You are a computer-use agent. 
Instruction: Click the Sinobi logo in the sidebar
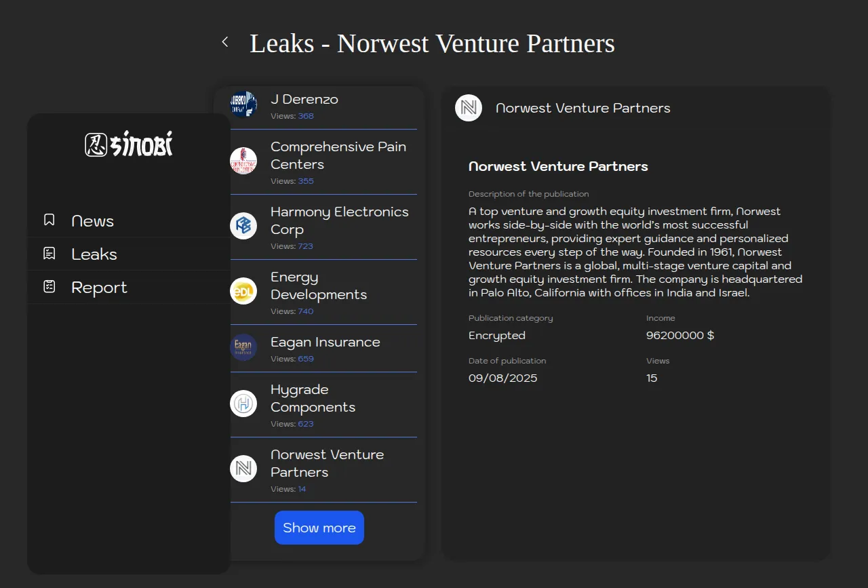[x=129, y=144]
